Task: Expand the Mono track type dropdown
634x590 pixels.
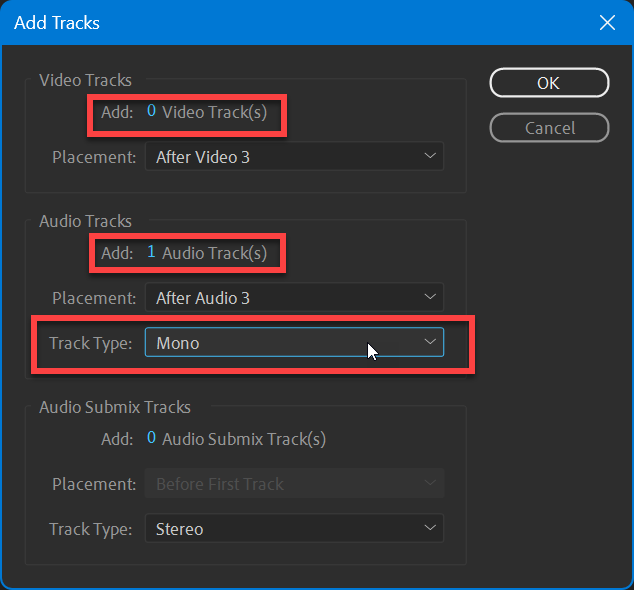Action: [x=294, y=343]
